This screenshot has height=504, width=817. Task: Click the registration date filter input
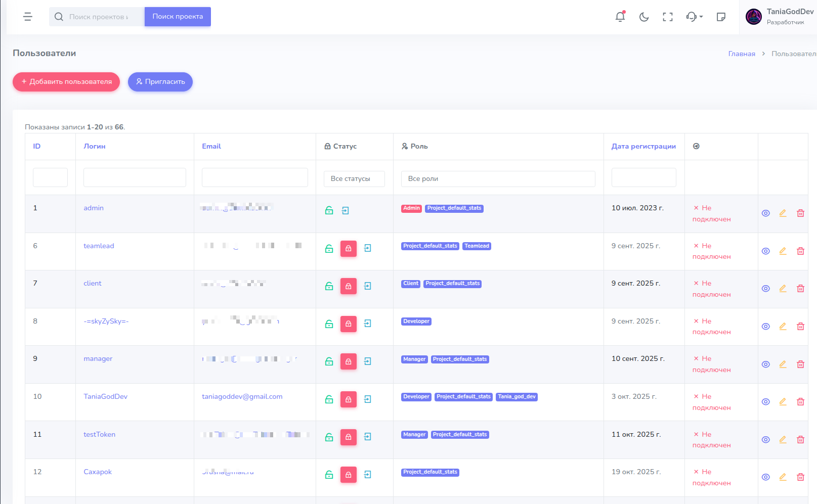click(644, 177)
